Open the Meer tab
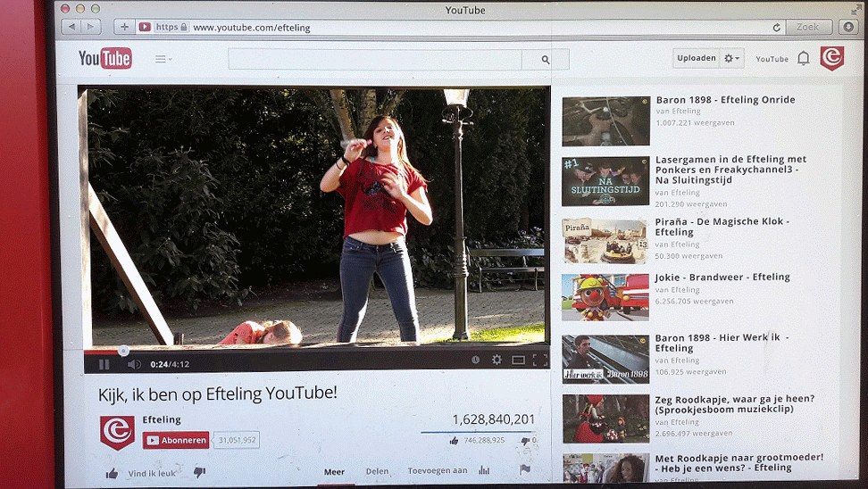This screenshot has height=489, width=868. click(334, 472)
